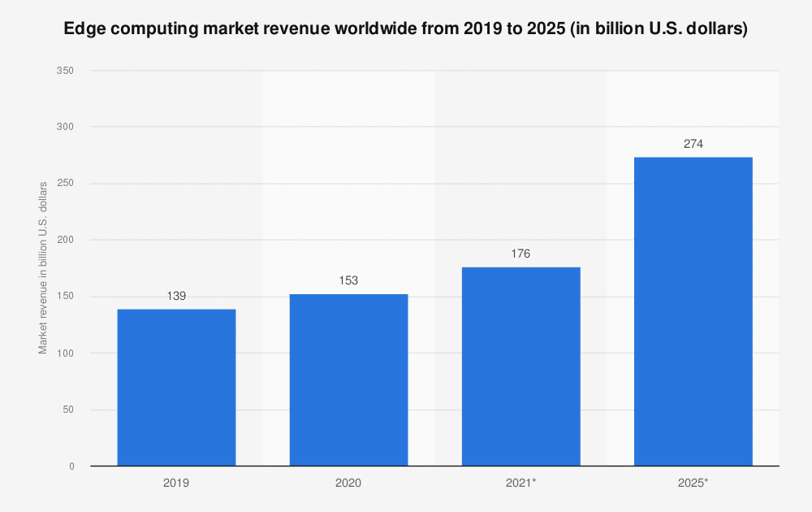Select the 2019 revenue bar
Viewport: 812px width, 512px height.
(176, 386)
